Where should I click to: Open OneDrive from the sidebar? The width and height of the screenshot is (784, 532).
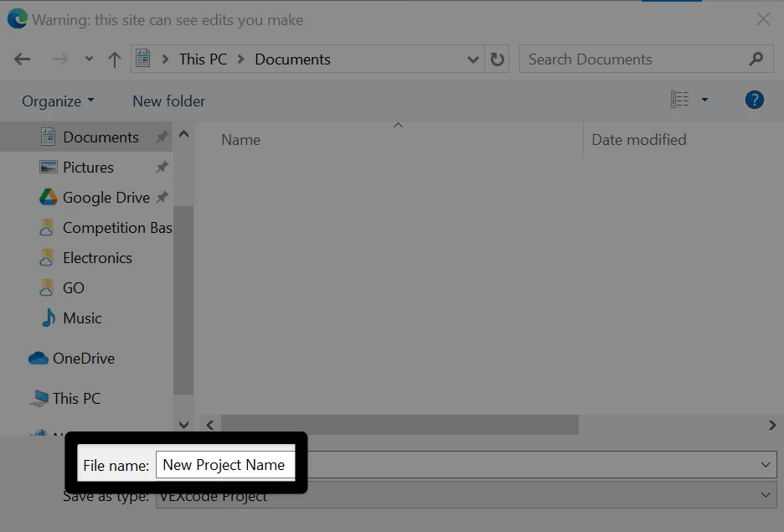point(84,358)
